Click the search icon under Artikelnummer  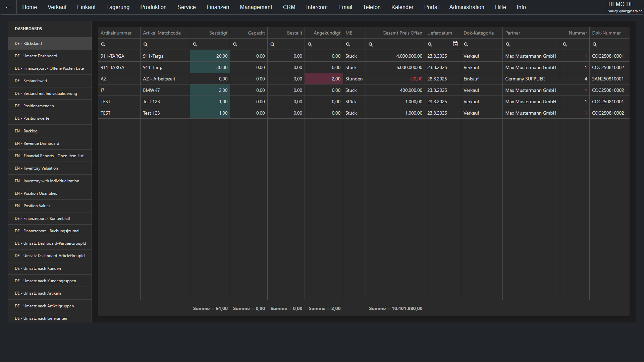click(103, 44)
